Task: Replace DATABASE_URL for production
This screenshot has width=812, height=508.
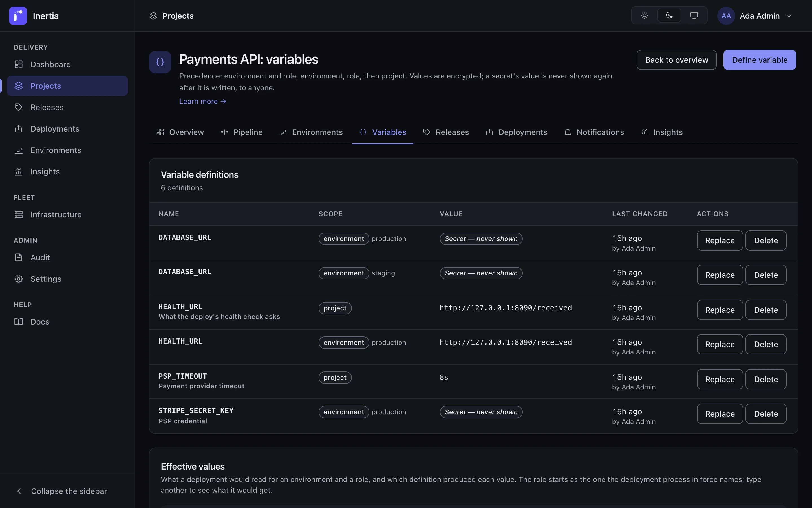Action: click(720, 240)
